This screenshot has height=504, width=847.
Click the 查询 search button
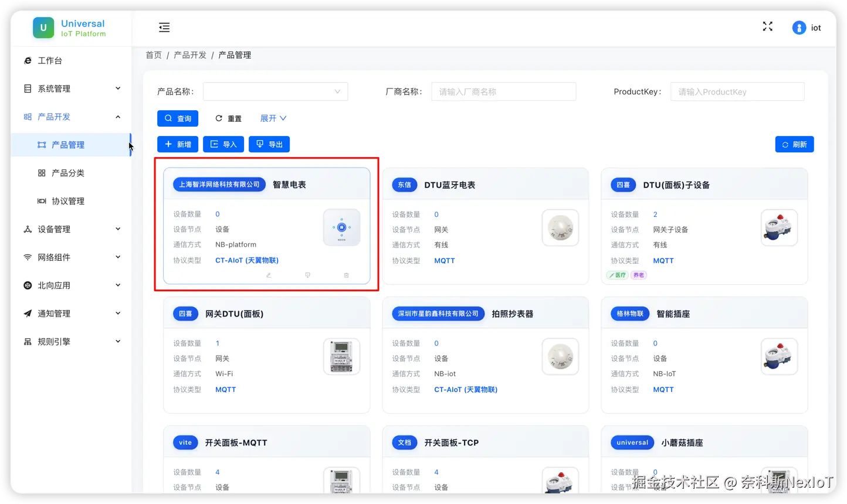coord(178,118)
